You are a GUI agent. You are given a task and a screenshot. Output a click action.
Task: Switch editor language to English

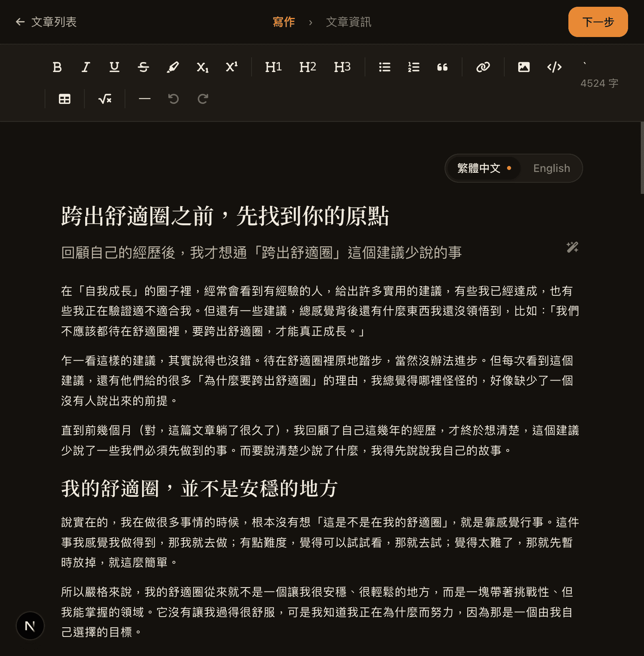[x=552, y=168]
